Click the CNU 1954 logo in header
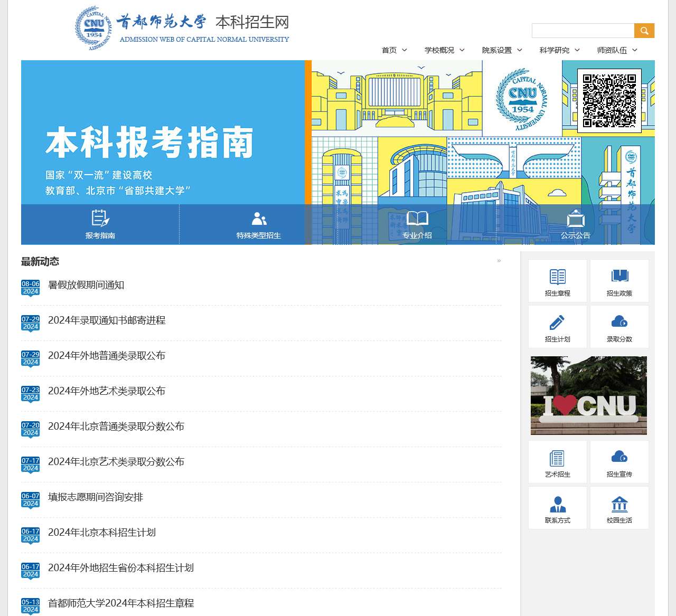676x616 pixels. point(93,29)
